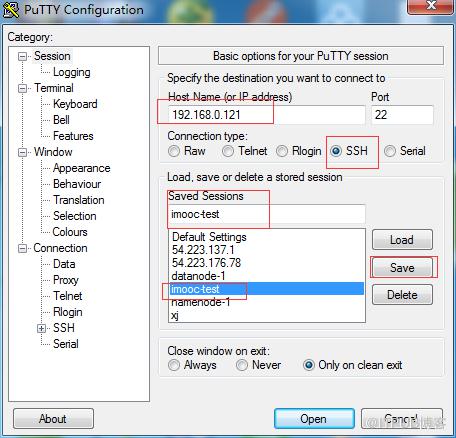The height and width of the screenshot is (438, 456).
Task: Open the Features category
Action: point(73,136)
